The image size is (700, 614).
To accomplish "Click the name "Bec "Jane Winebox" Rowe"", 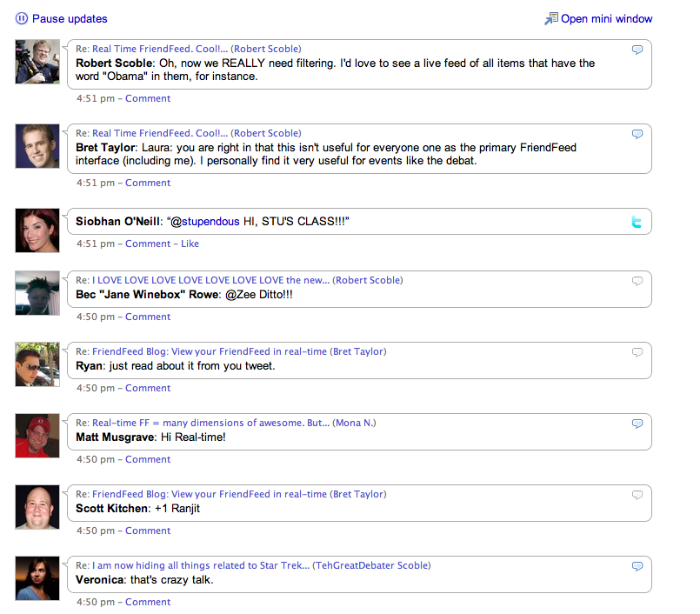I will 147,294.
